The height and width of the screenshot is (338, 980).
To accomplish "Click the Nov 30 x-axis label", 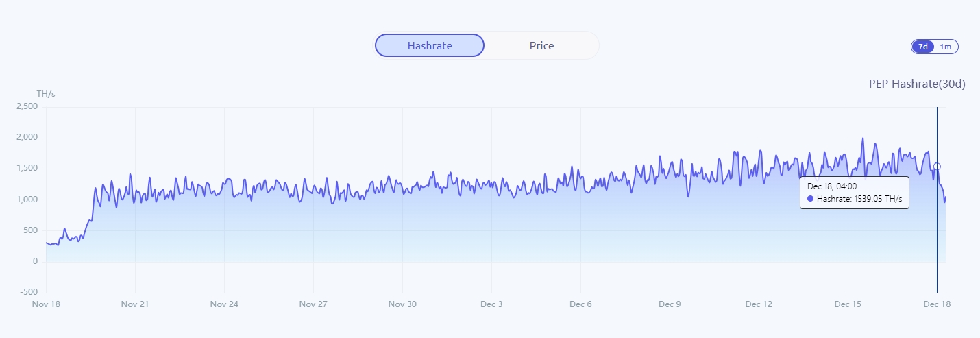I will (x=402, y=304).
